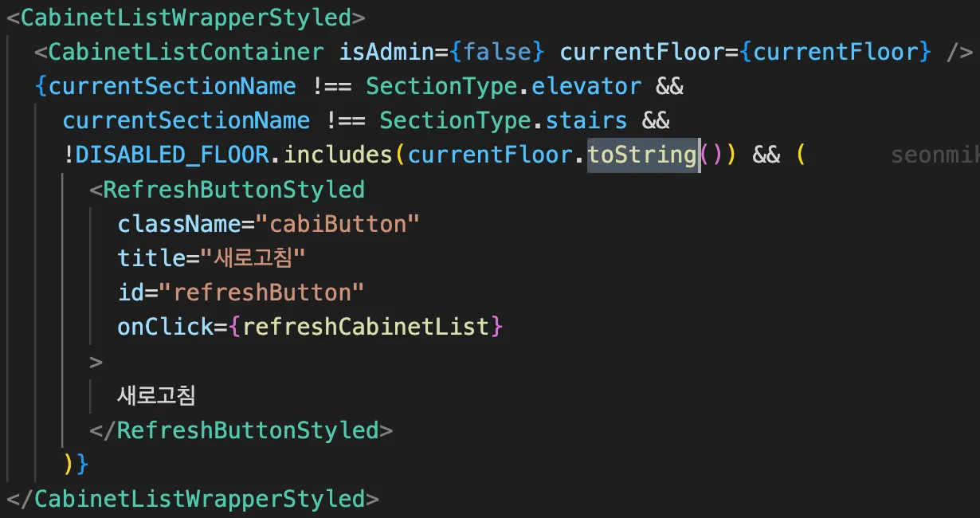Image resolution: width=980 pixels, height=518 pixels.
Task: Place cursor on the false value
Action: tap(497, 53)
